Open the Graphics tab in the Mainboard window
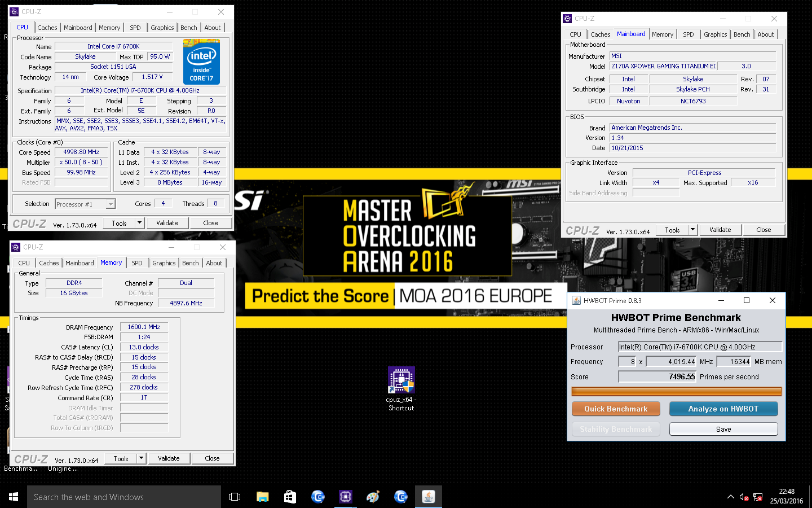This screenshot has height=508, width=812. tap(716, 34)
